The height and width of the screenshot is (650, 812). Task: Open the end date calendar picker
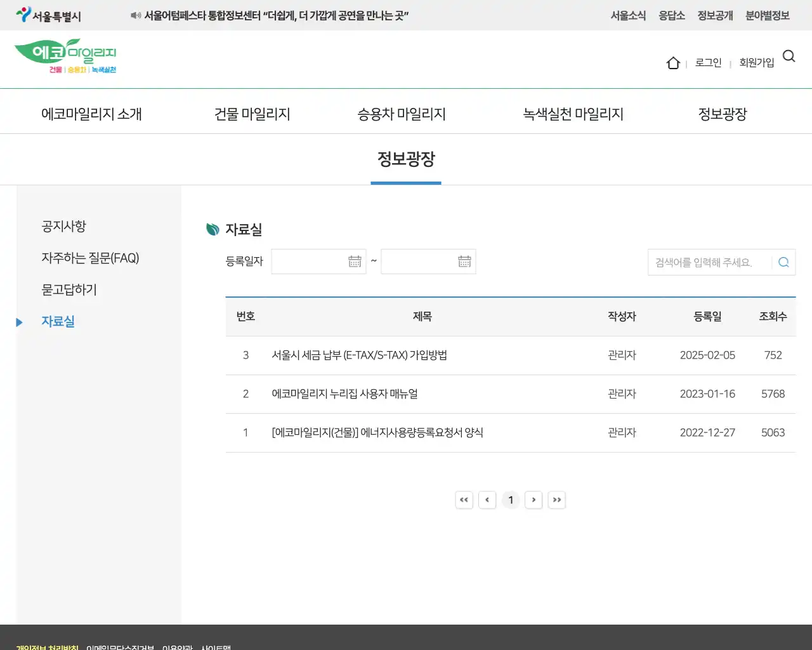click(x=464, y=262)
